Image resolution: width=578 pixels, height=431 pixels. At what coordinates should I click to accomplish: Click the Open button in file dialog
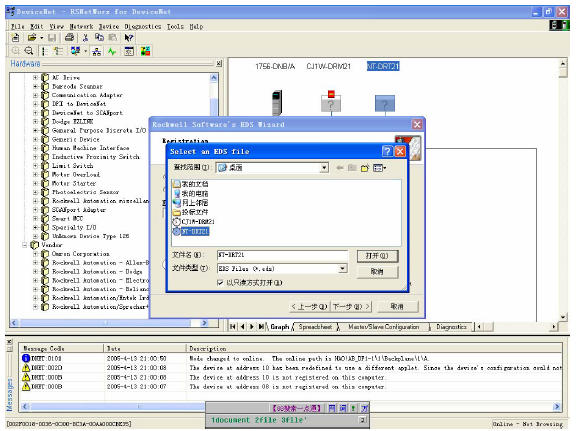(377, 256)
